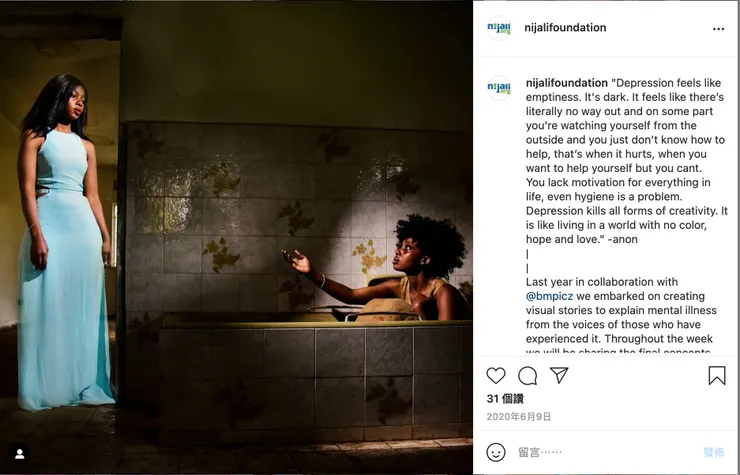Open the @bmpicz mention link
The height and width of the screenshot is (475, 740).
point(549,296)
